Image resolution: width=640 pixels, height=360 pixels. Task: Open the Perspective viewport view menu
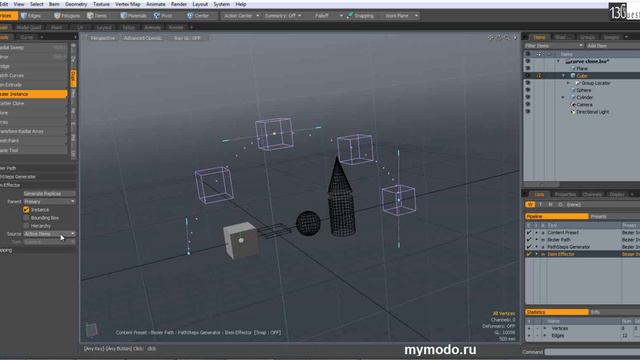pos(102,38)
